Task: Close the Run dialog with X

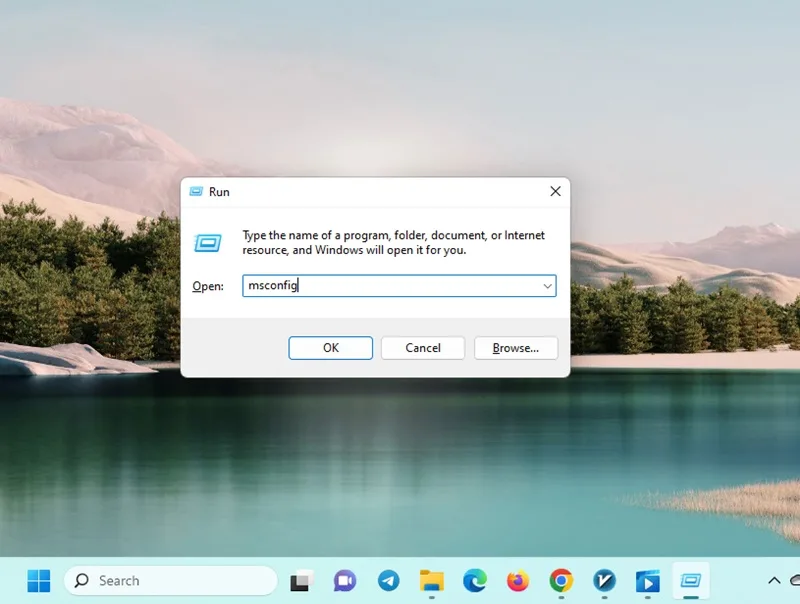Action: pos(556,191)
